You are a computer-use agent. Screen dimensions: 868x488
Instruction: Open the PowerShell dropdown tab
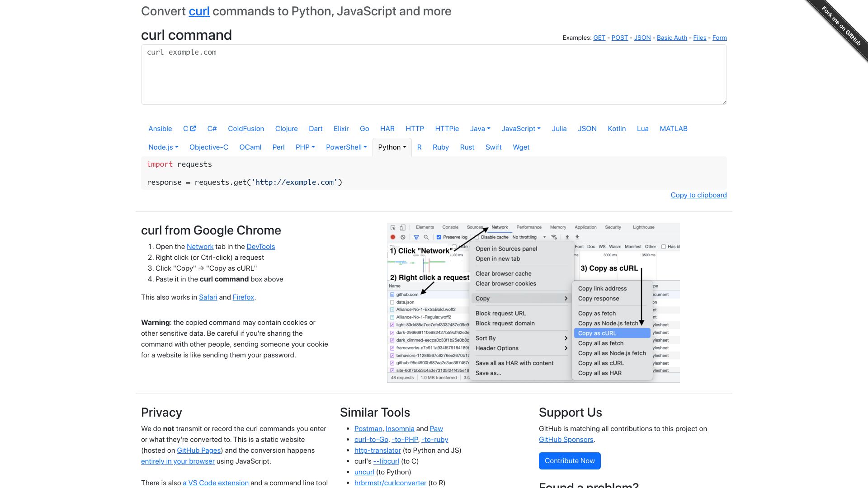pyautogui.click(x=346, y=147)
